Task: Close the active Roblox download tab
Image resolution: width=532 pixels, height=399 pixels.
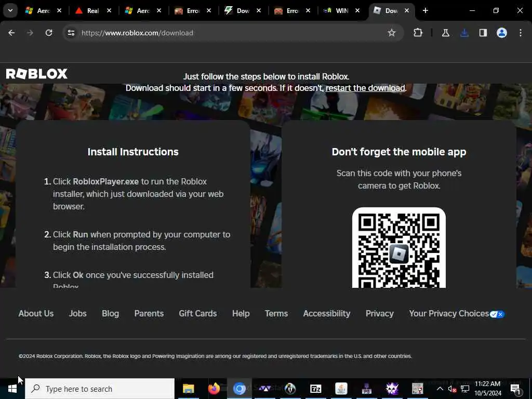Action: click(407, 10)
